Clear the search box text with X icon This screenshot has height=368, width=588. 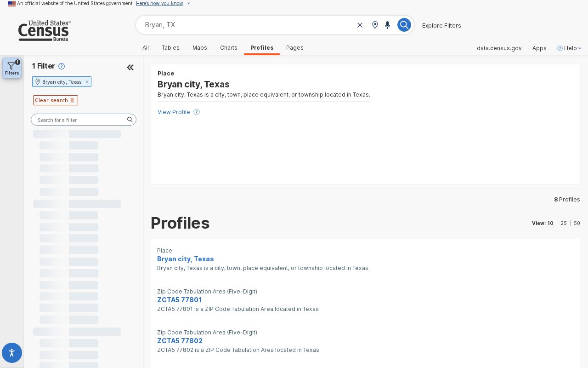point(360,25)
